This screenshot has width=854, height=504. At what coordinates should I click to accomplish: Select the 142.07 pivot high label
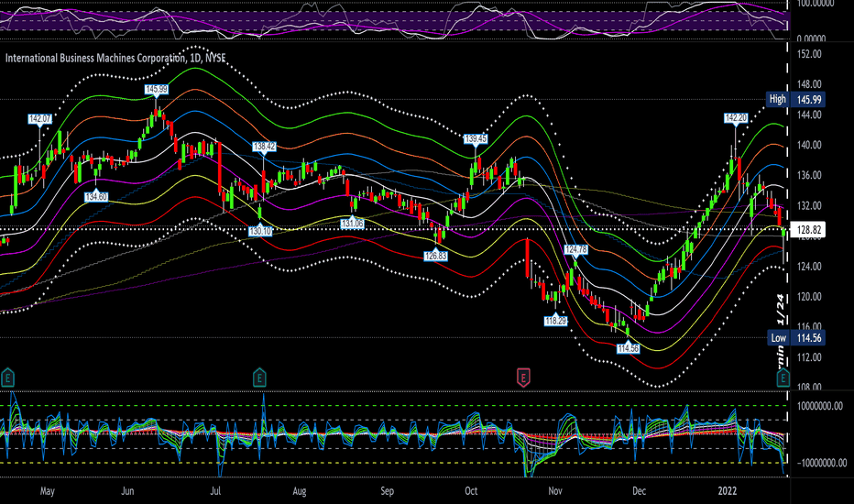(39, 119)
